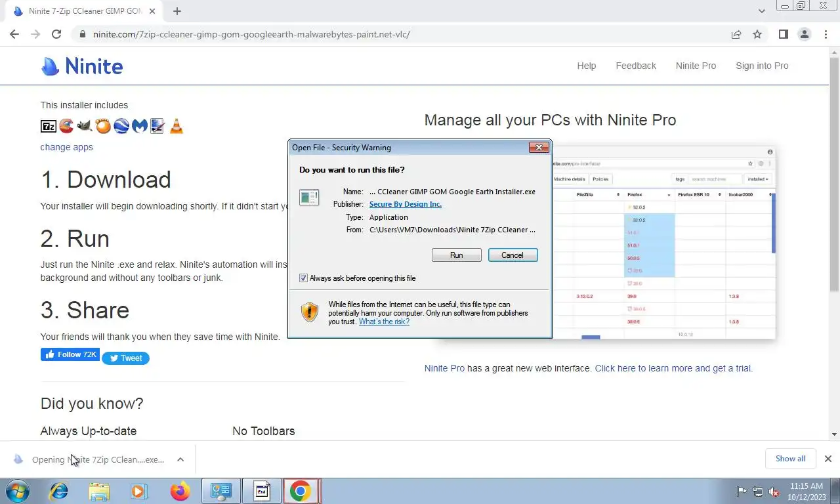Viewport: 840px width, 504px height.
Task: Click the Tweet button
Action: pos(125,358)
